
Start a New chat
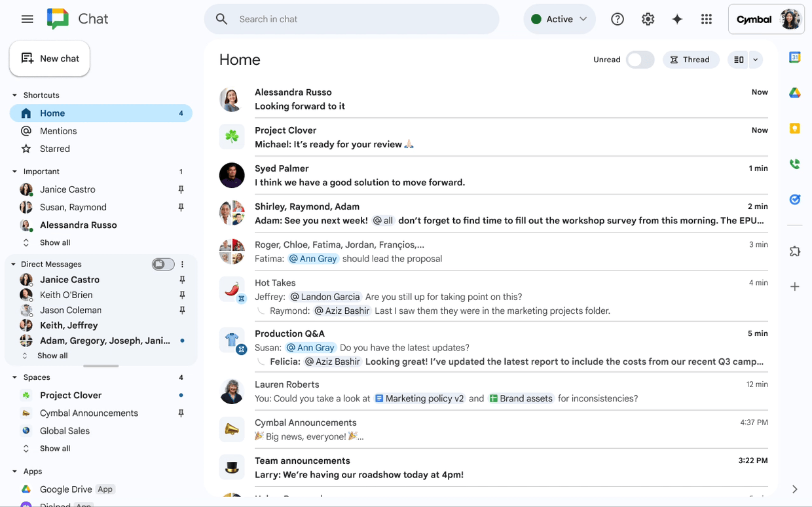pos(50,58)
